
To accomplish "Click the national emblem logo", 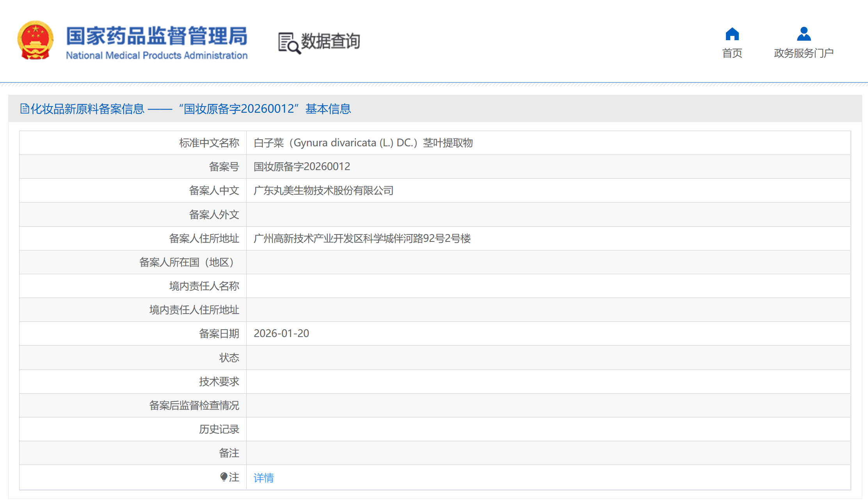I will (36, 41).
